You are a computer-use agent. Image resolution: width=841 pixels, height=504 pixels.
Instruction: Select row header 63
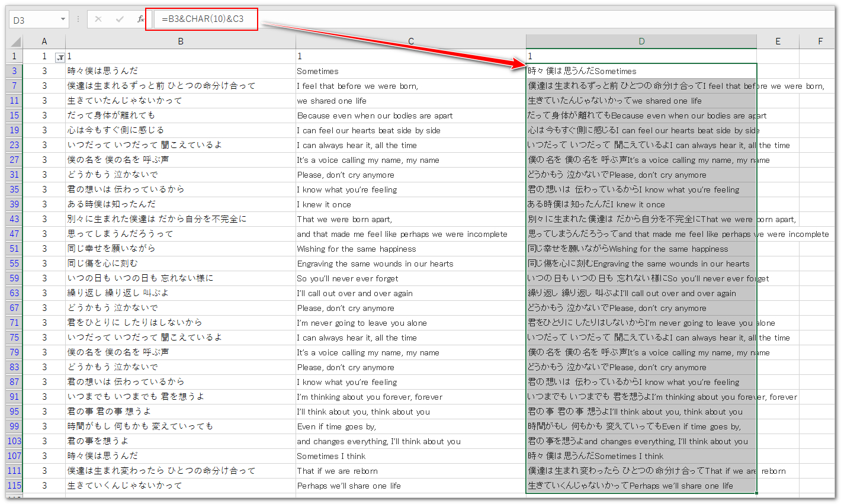pos(15,293)
